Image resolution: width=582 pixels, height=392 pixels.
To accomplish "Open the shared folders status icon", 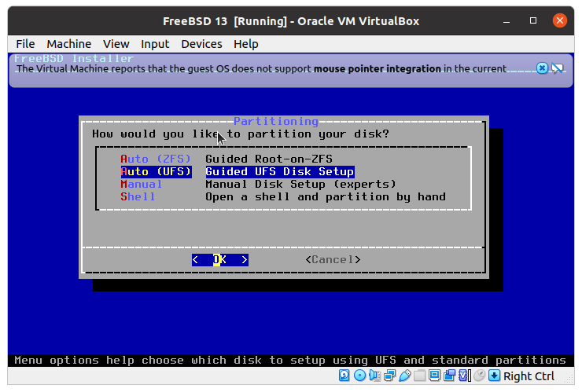I will 419,376.
